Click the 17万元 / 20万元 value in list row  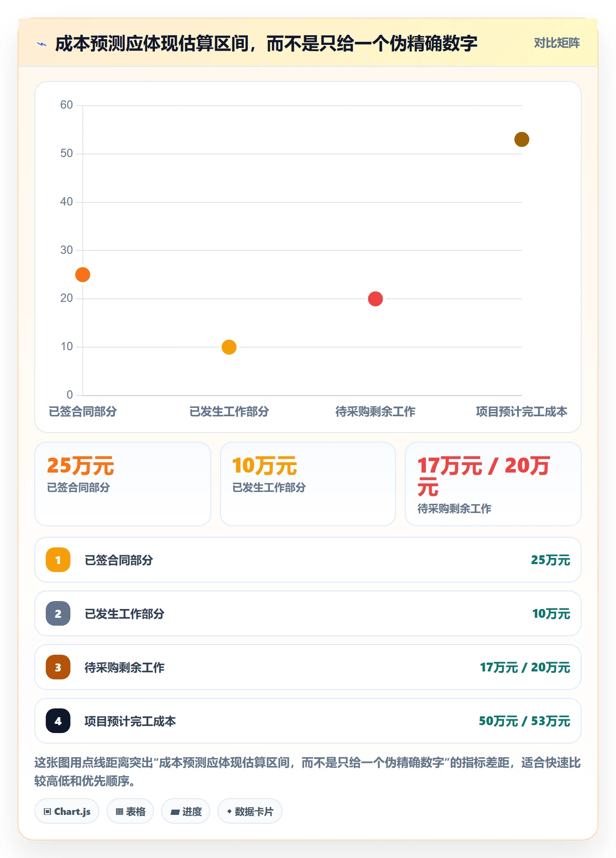pos(525,667)
